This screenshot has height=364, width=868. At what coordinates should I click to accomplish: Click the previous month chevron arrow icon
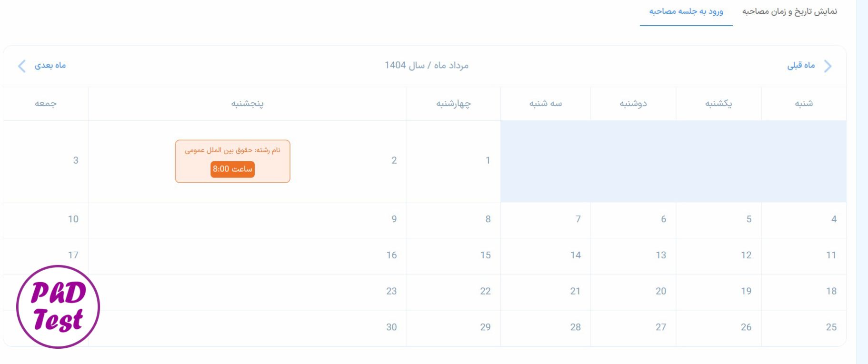coord(828,66)
